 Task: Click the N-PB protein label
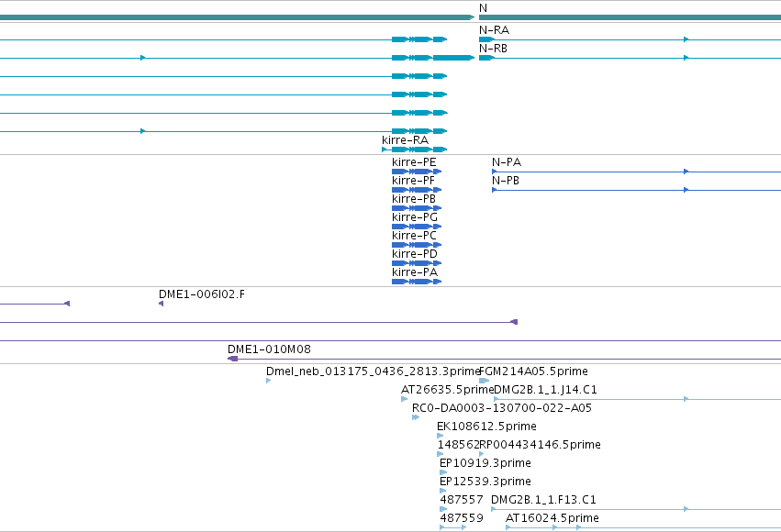pyautogui.click(x=506, y=181)
